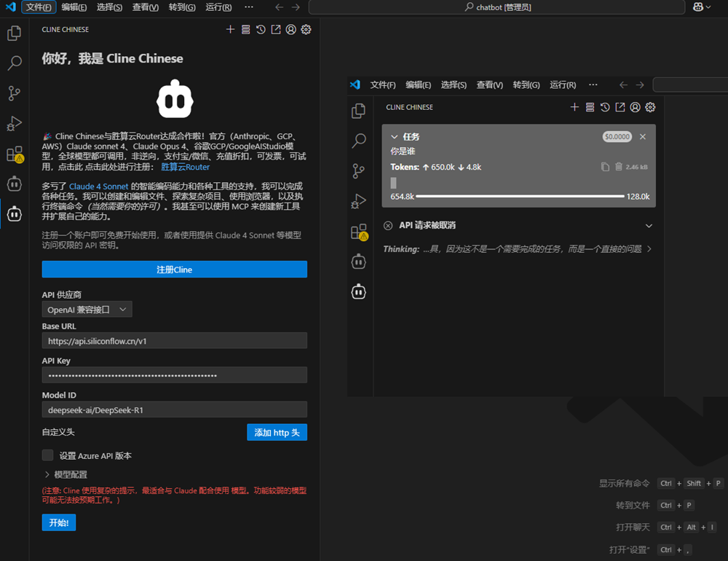Click the context window progress bar between 654.8k and 128.0k

520,196
